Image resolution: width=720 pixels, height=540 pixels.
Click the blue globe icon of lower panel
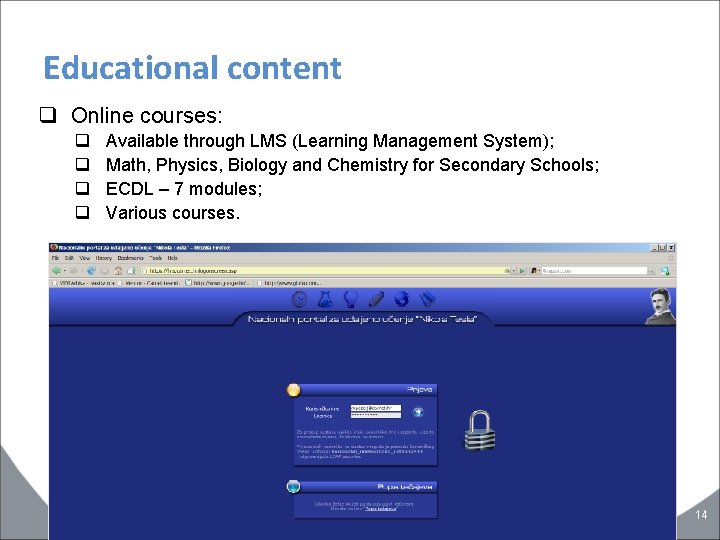[x=293, y=486]
